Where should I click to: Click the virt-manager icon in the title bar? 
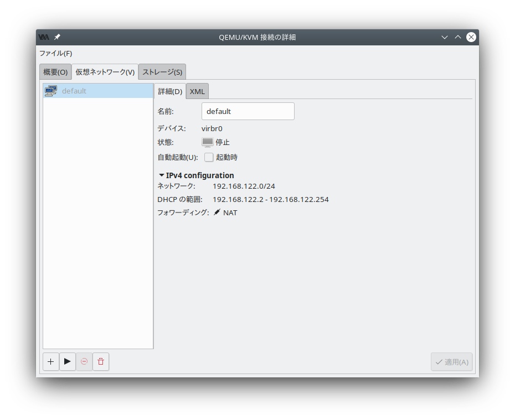click(44, 37)
